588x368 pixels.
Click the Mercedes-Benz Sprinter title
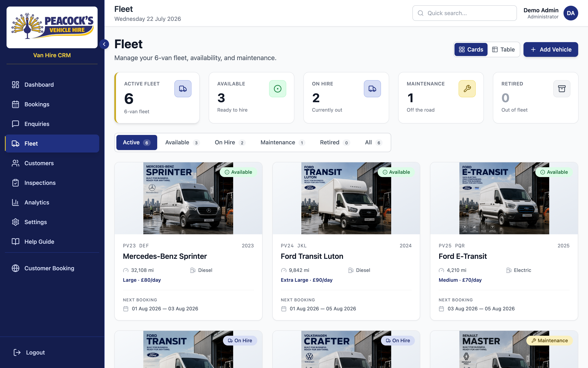[x=165, y=256]
